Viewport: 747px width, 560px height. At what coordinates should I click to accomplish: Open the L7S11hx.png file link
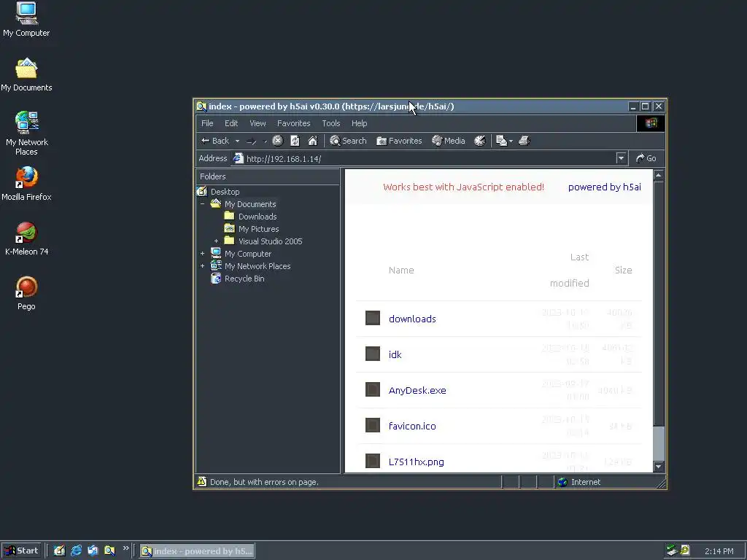(x=416, y=462)
